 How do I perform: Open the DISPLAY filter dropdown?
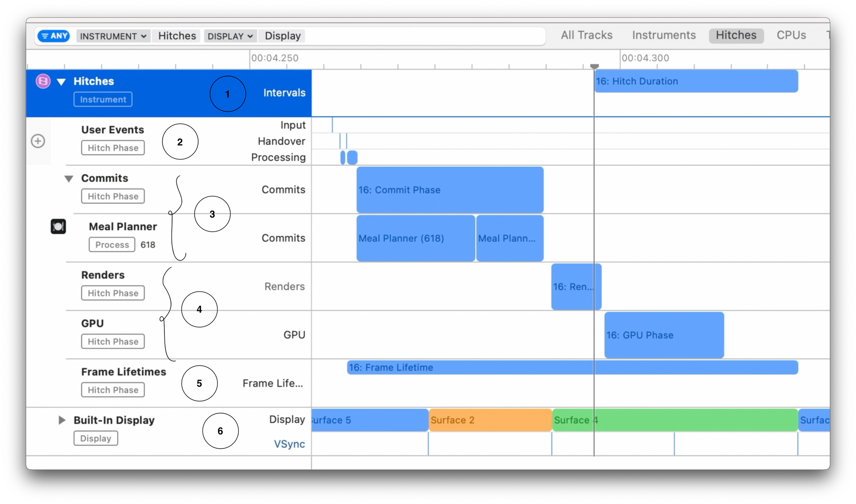click(x=230, y=36)
